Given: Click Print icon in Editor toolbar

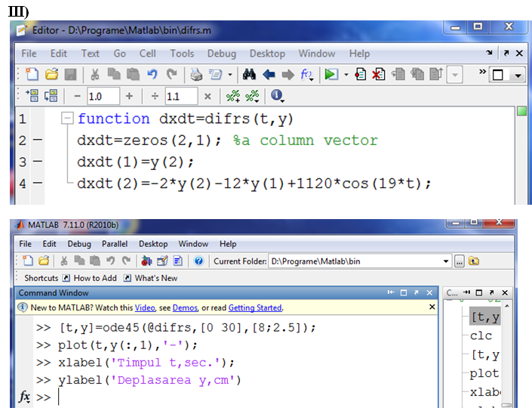Looking at the screenshot, I should pyautogui.click(x=196, y=74).
